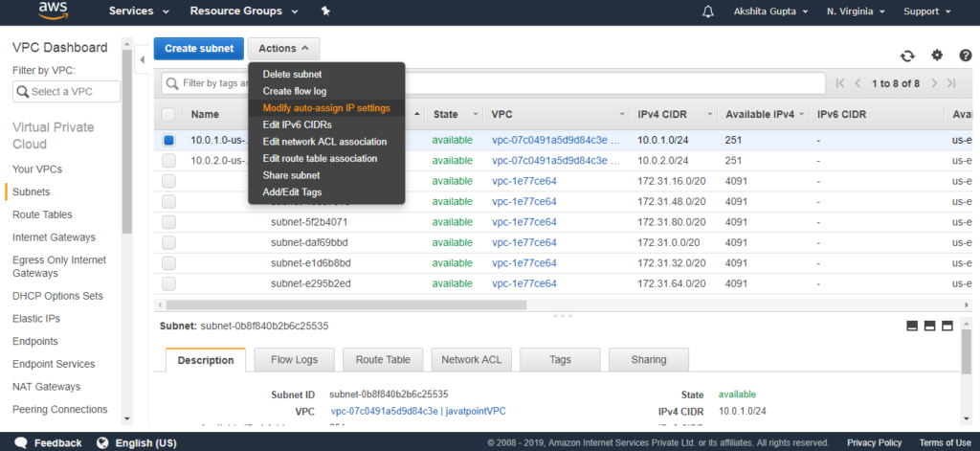This screenshot has width=980, height=451.
Task: Switch to the Network ACL tab
Action: click(471, 360)
